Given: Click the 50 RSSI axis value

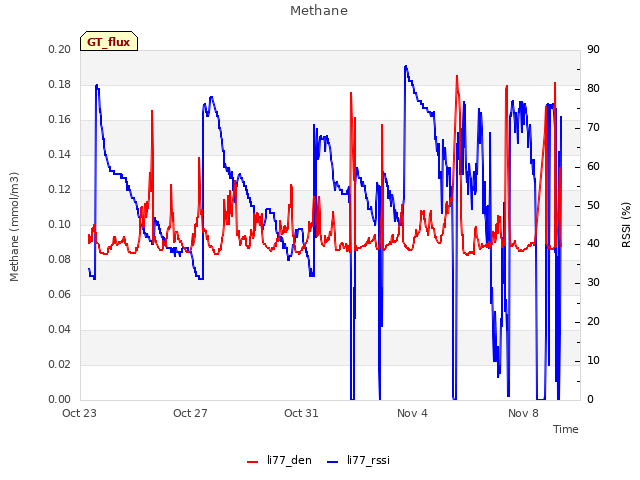Looking at the screenshot, I should (x=593, y=205).
